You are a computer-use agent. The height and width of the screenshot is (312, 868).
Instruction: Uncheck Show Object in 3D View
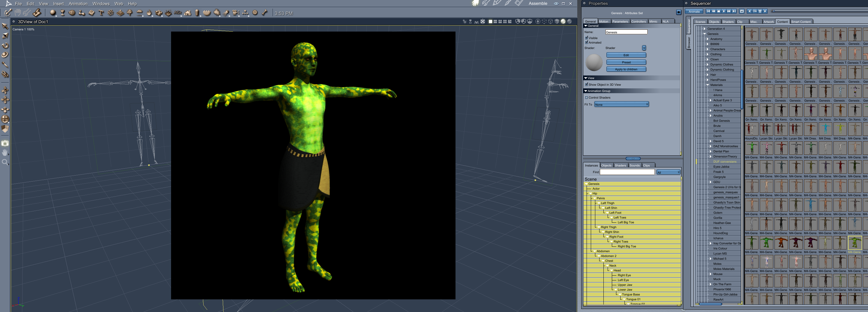pyautogui.click(x=586, y=84)
